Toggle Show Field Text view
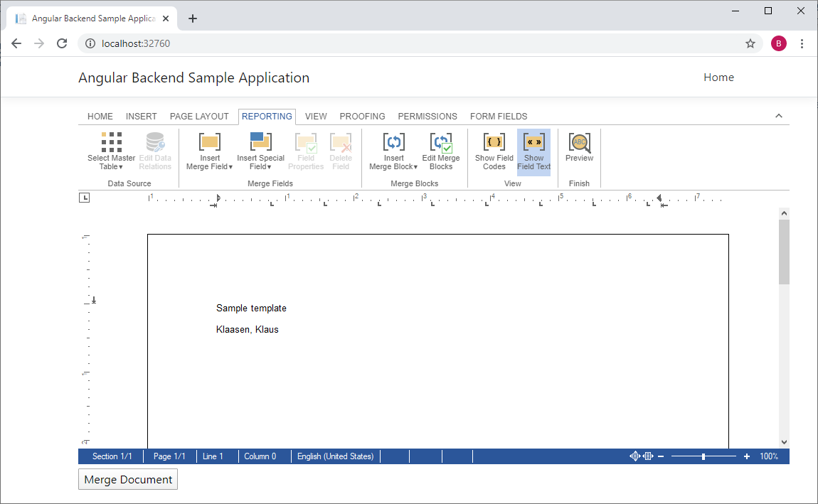818x504 pixels. coord(533,152)
